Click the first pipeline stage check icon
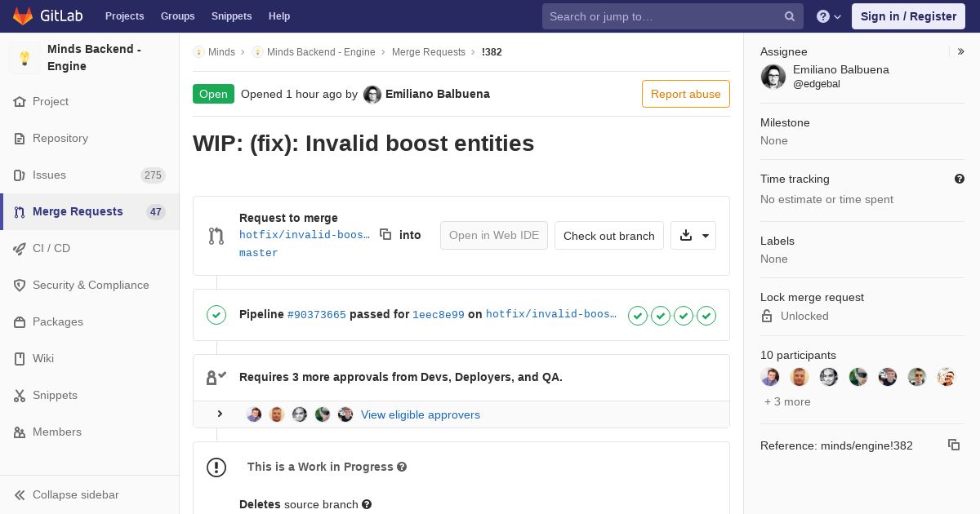The image size is (980, 514). coord(638,315)
